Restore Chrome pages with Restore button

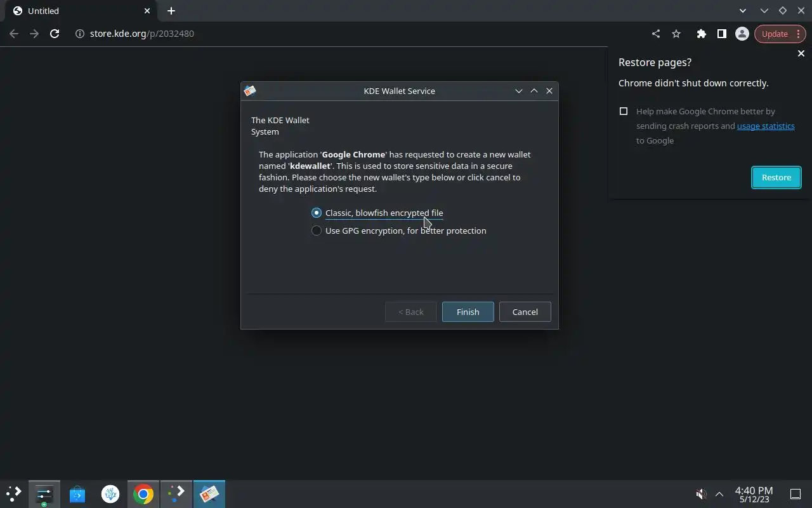tap(776, 177)
